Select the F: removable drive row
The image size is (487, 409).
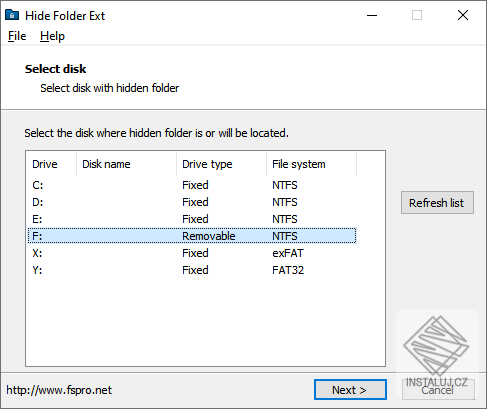pyautogui.click(x=192, y=236)
